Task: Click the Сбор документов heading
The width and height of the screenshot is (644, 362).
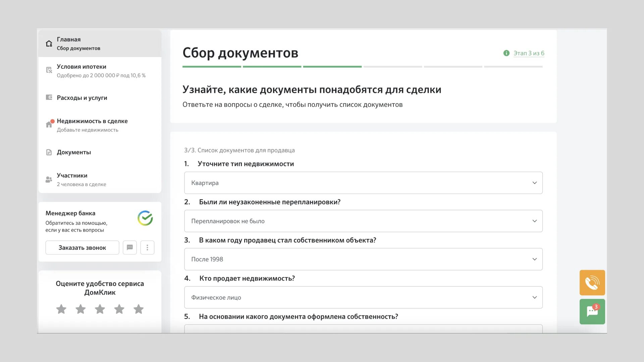Action: point(240,53)
